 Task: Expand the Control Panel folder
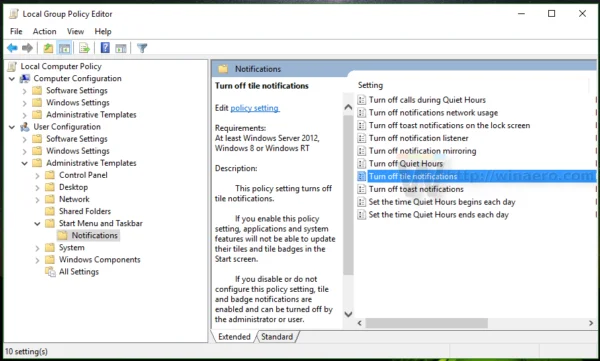click(x=37, y=176)
